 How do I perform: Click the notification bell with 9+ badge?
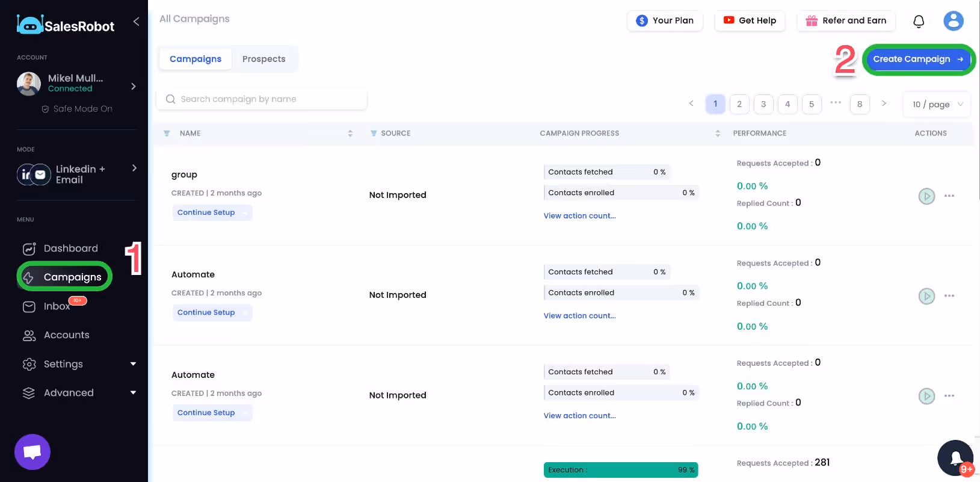[955, 458]
